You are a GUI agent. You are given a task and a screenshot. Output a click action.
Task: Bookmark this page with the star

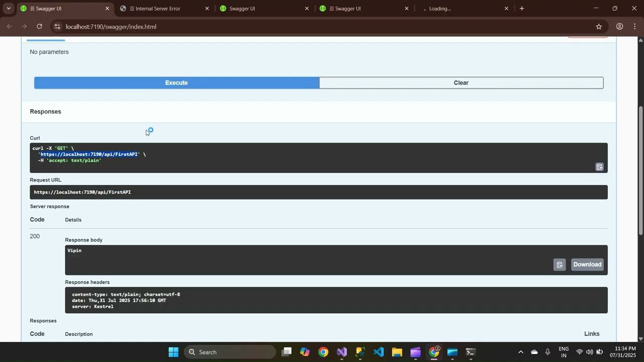point(599,27)
